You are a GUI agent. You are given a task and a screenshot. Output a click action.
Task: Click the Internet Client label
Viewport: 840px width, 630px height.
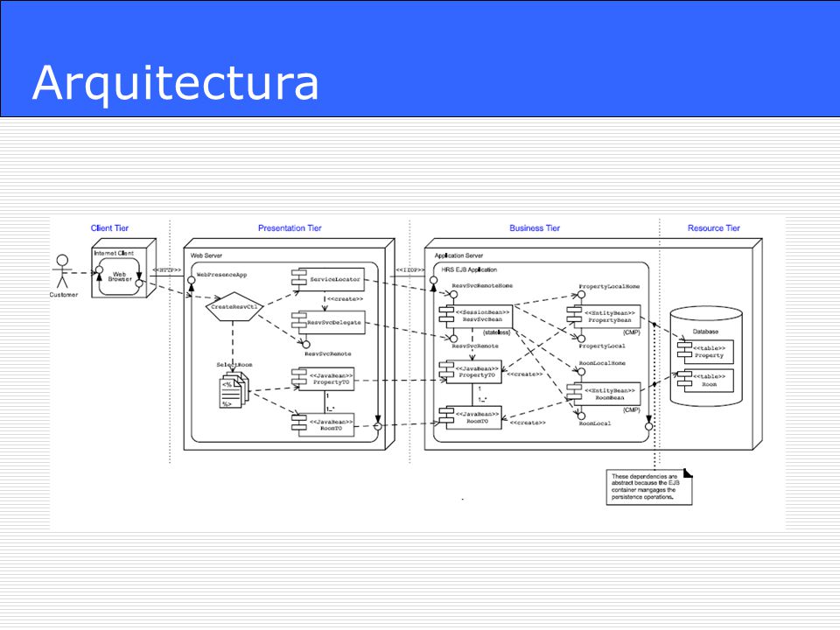pos(114,253)
